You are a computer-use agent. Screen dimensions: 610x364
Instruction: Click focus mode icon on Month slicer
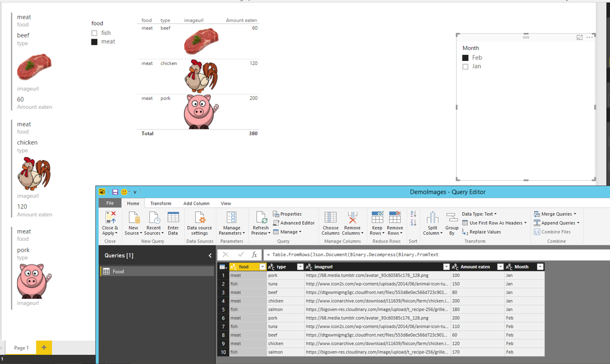point(580,37)
